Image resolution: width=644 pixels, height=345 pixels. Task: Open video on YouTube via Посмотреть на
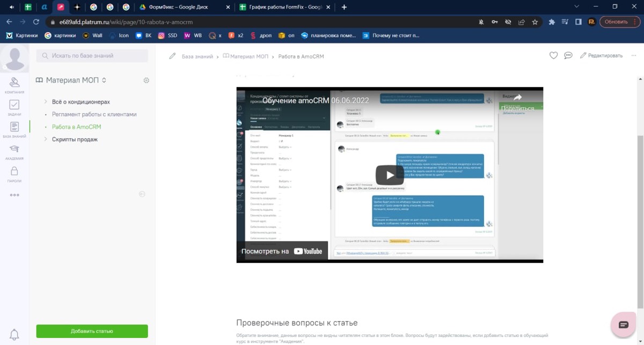[x=282, y=251]
